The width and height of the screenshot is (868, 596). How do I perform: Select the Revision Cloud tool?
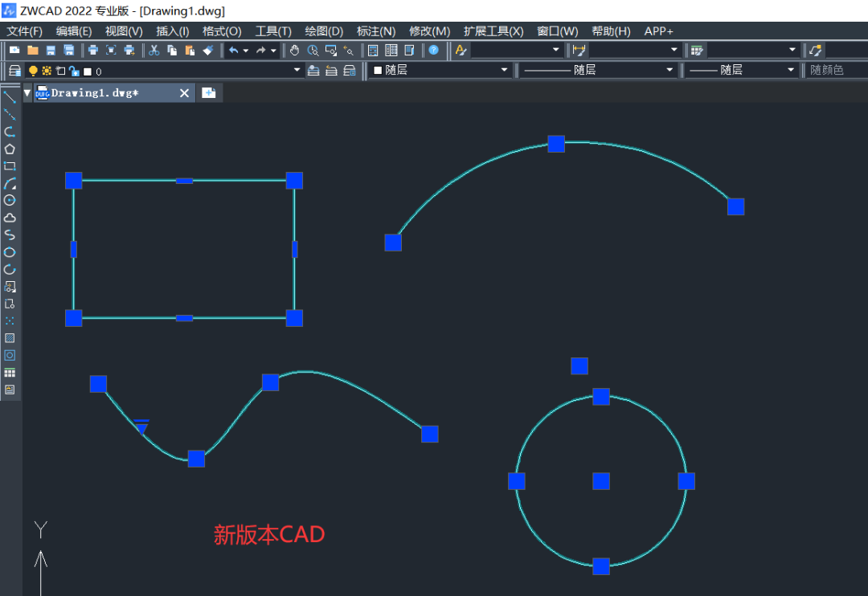[10, 218]
